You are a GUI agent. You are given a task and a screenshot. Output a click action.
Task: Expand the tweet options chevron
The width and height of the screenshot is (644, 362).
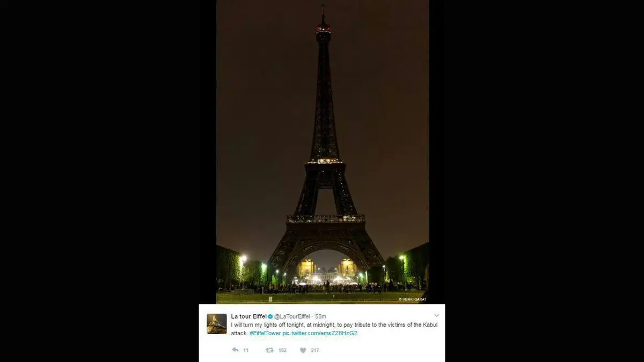click(436, 315)
